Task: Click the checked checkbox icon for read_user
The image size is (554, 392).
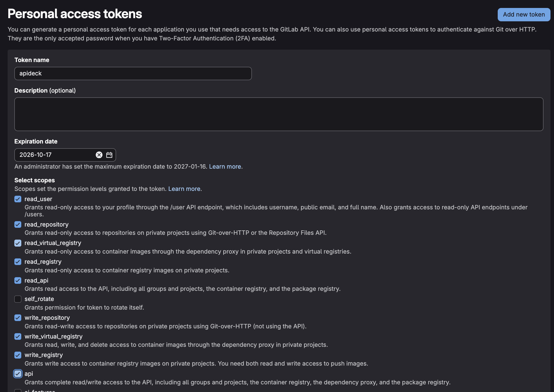Action: 17,199
